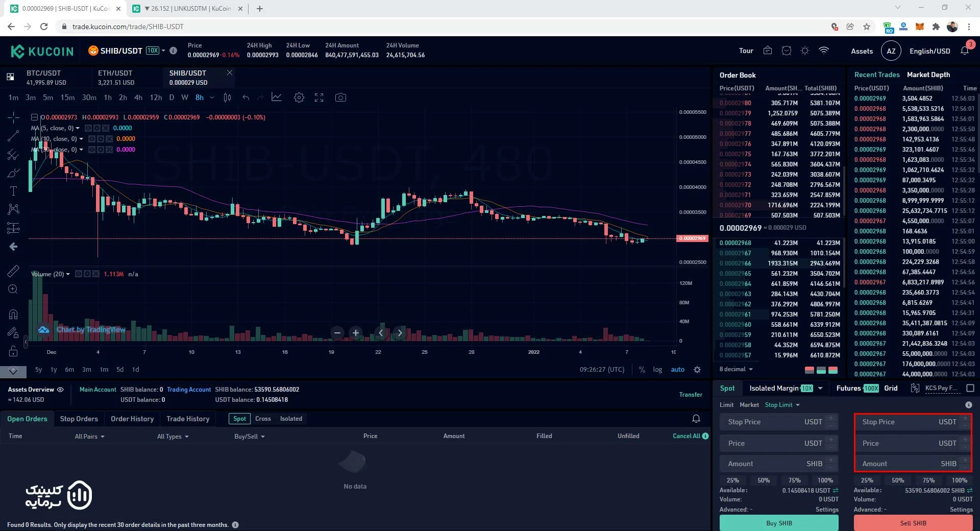Open the network status wifi icon
This screenshot has height=531, width=980.
824,51
